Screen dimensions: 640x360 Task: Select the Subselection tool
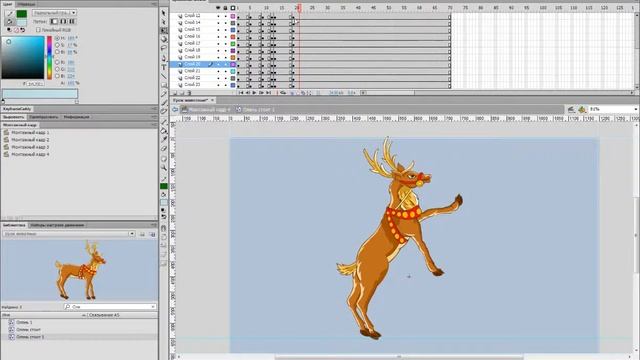point(164,22)
